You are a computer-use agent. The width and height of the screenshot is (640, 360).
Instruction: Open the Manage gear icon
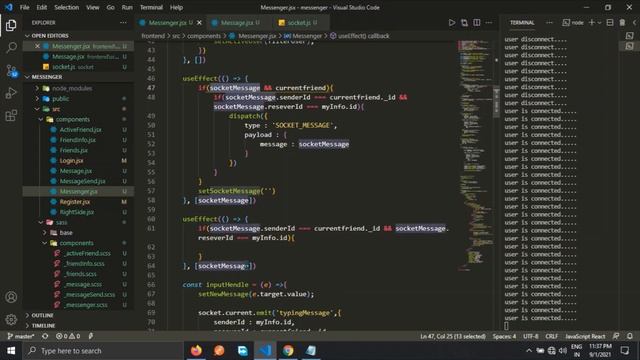tap(11, 320)
